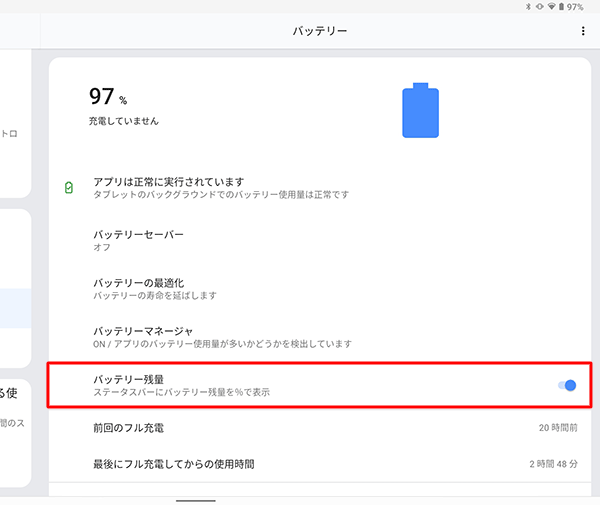Tap the large blue battery graphic
Image resolution: width=600 pixels, height=505 pixels.
coord(420,110)
